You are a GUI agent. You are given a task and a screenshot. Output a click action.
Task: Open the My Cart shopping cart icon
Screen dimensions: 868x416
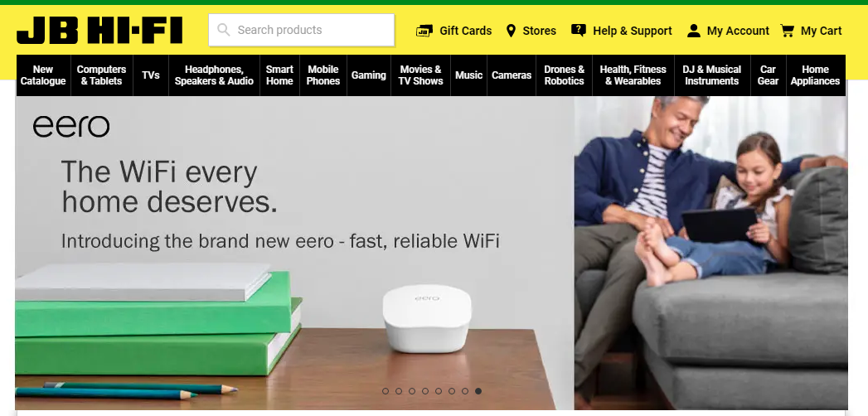pyautogui.click(x=788, y=31)
